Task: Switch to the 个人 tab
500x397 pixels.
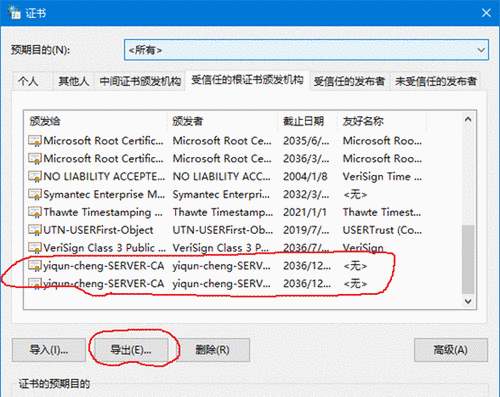Action: click(x=28, y=81)
